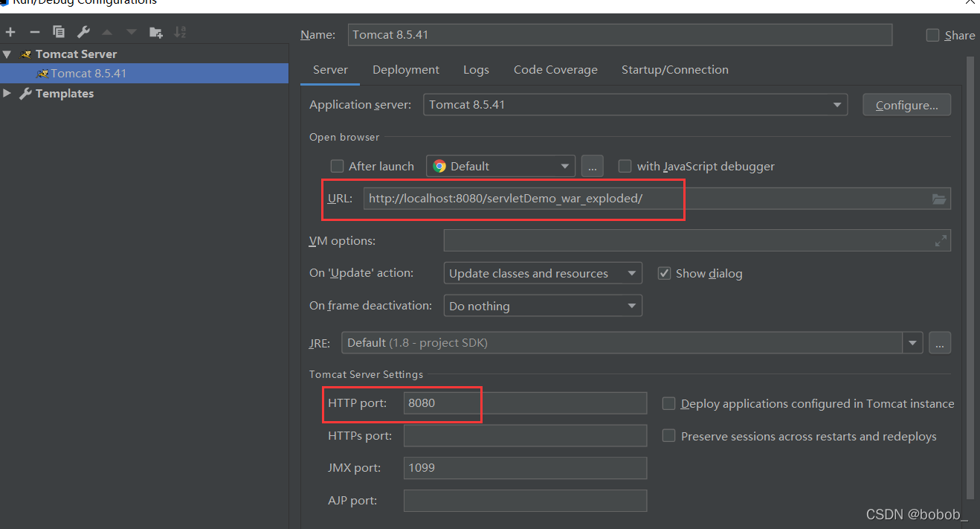Screen dimensions: 980x529
Task: Switch to the Logs tab
Action: [476, 70]
